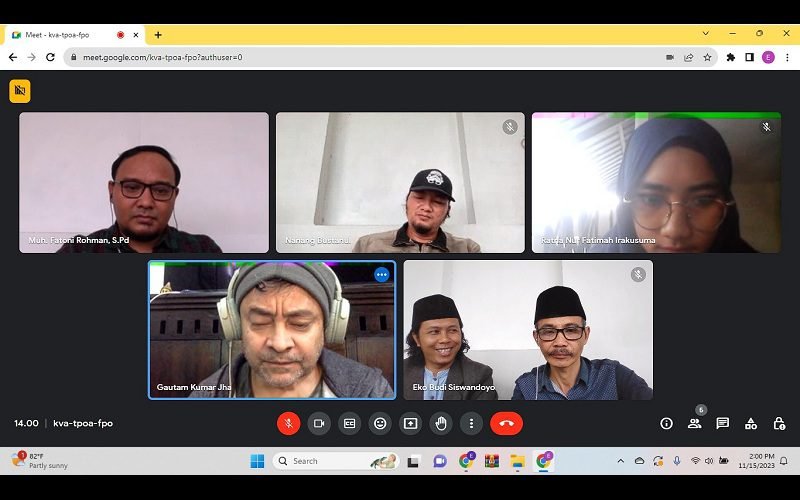The width and height of the screenshot is (800, 500).
Task: Click meeting code kva-tpoa-fpo text
Action: (83, 423)
